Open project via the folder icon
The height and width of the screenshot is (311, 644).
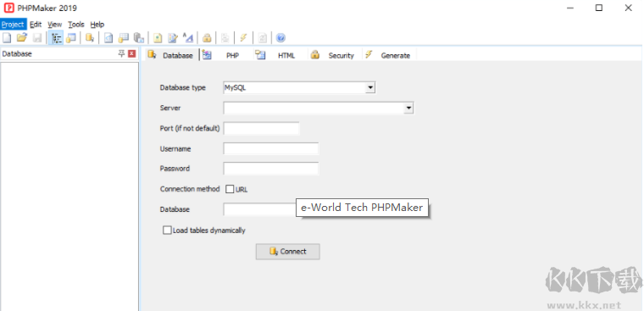(x=22, y=38)
